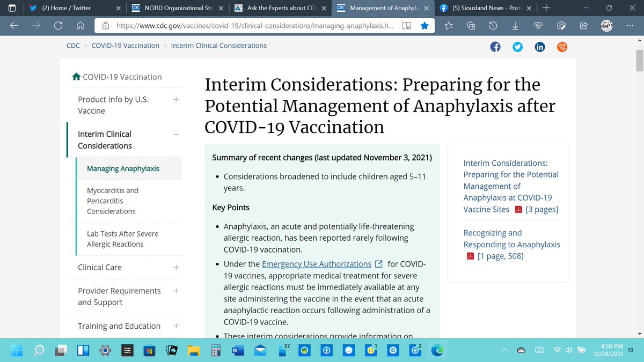Expand the Clinical Care section
Viewport: 644px width, 362px height.
click(177, 267)
